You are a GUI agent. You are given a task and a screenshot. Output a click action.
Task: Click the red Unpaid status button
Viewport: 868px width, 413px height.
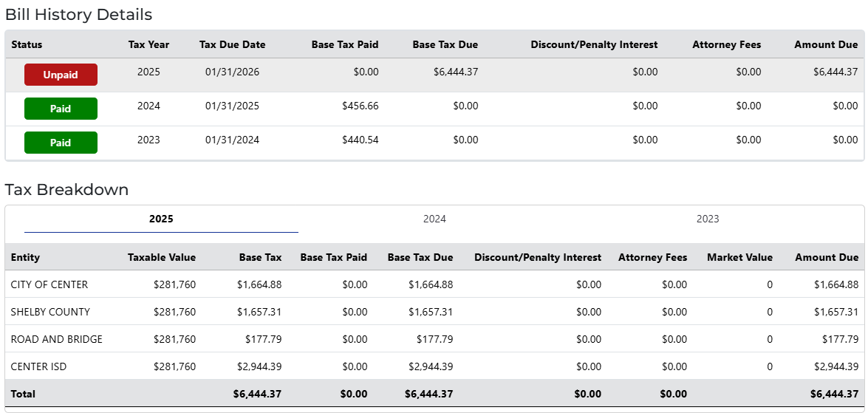coord(61,75)
